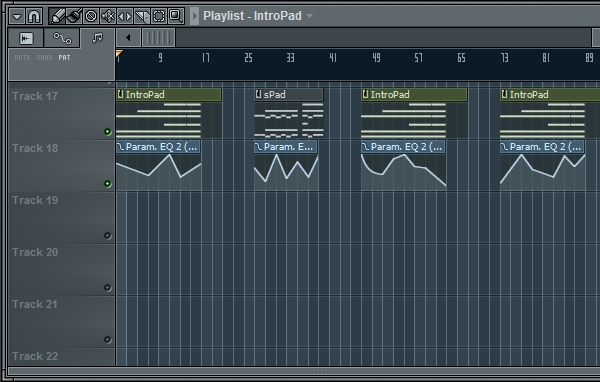Select the NOTE focus option
This screenshot has height=382, width=600.
[23, 58]
